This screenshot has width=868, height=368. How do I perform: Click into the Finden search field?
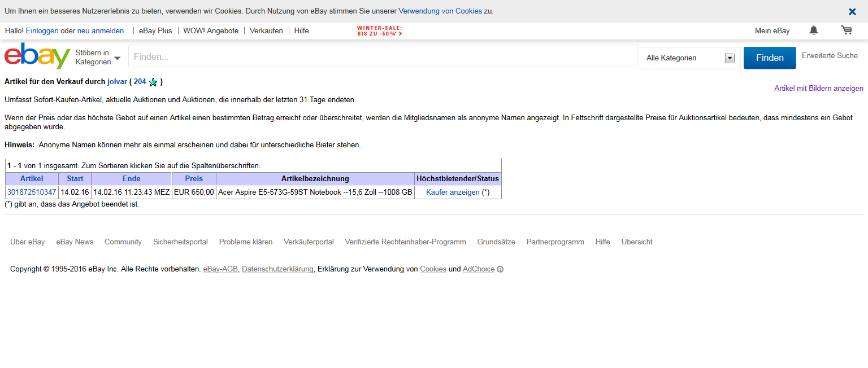tap(383, 56)
